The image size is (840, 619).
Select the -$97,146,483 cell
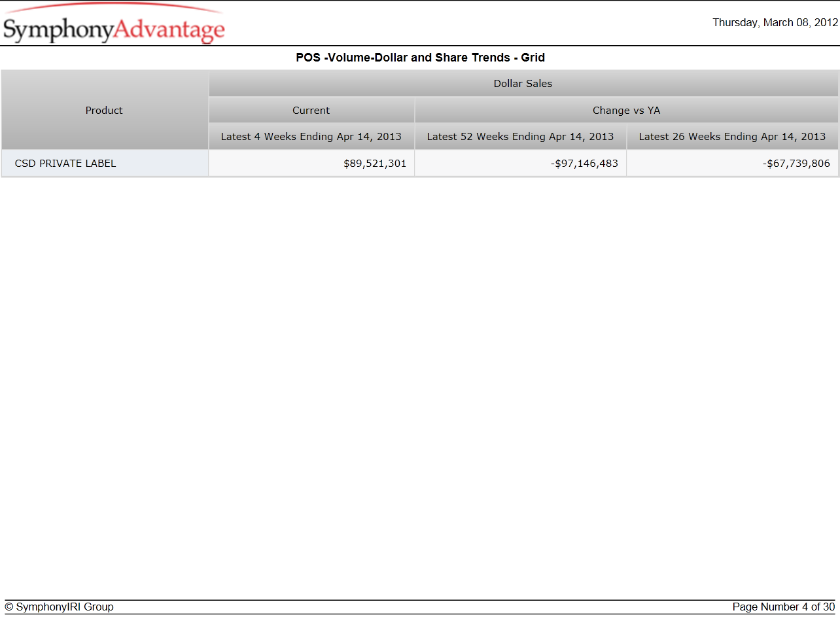pyautogui.click(x=521, y=164)
